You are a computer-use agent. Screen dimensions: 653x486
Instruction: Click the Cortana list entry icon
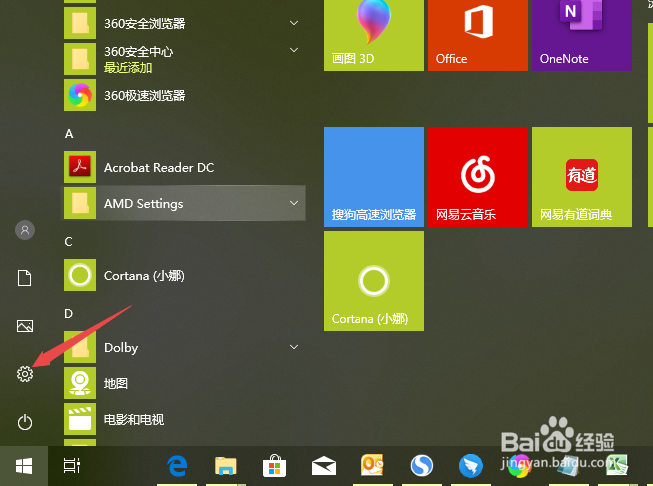(80, 275)
